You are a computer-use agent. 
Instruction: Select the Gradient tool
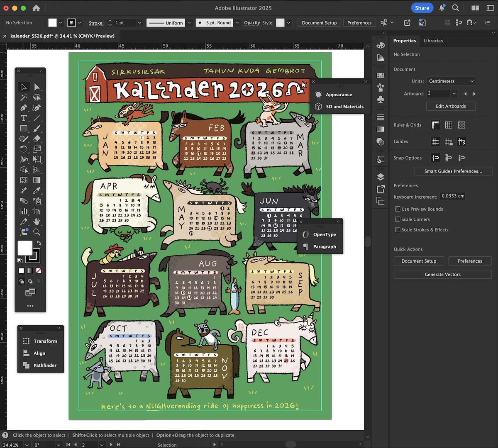point(37,180)
